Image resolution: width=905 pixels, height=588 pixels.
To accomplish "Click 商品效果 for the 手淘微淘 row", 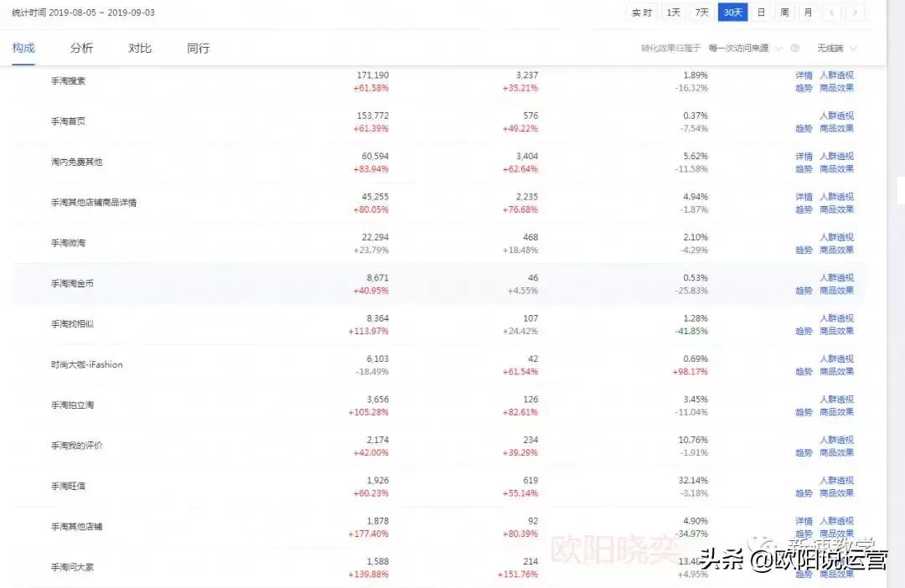I will point(836,249).
